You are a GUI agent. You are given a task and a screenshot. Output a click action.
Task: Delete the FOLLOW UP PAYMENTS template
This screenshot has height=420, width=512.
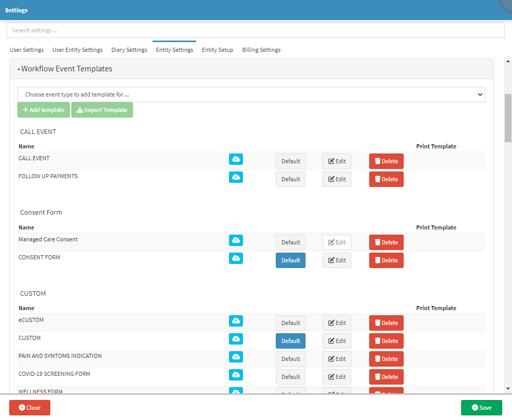point(386,179)
